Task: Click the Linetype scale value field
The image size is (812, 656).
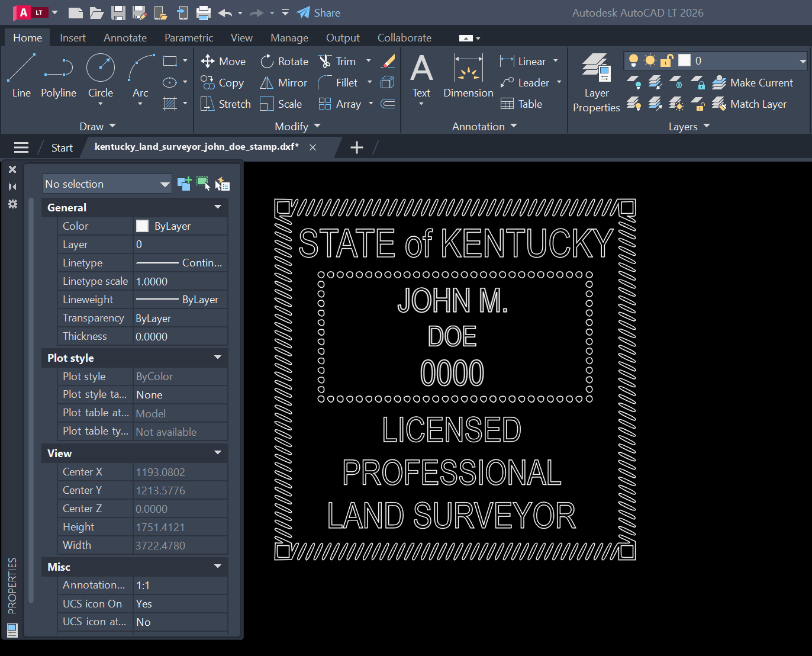Action: [181, 281]
